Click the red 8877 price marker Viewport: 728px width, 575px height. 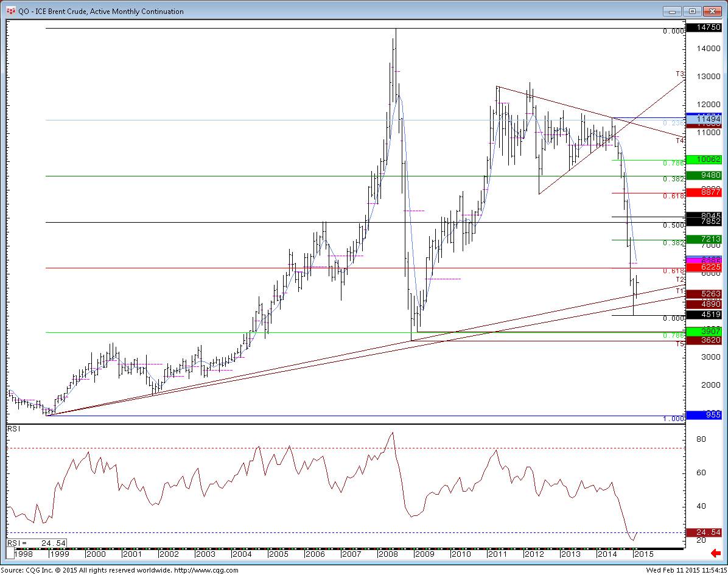pos(704,192)
